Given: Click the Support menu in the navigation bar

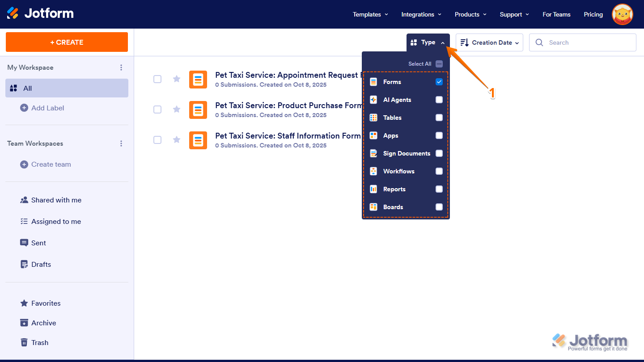Looking at the screenshot, I should tap(513, 14).
